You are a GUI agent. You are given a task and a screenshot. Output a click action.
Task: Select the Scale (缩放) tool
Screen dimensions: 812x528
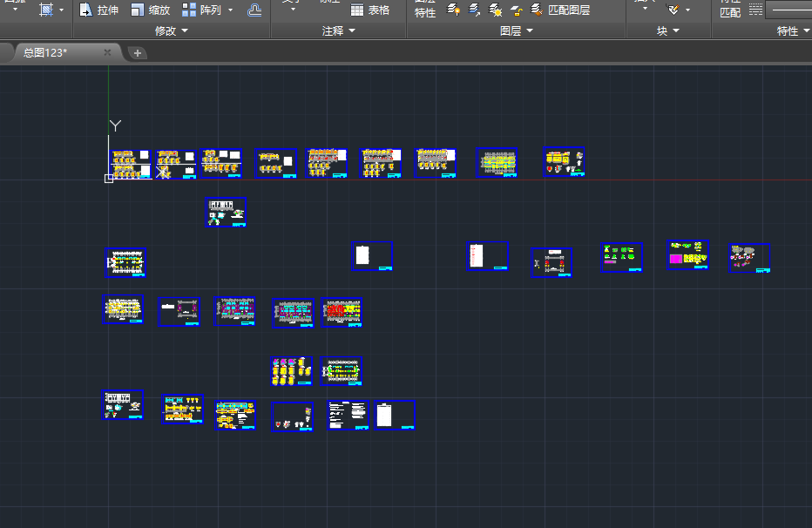coord(150,10)
